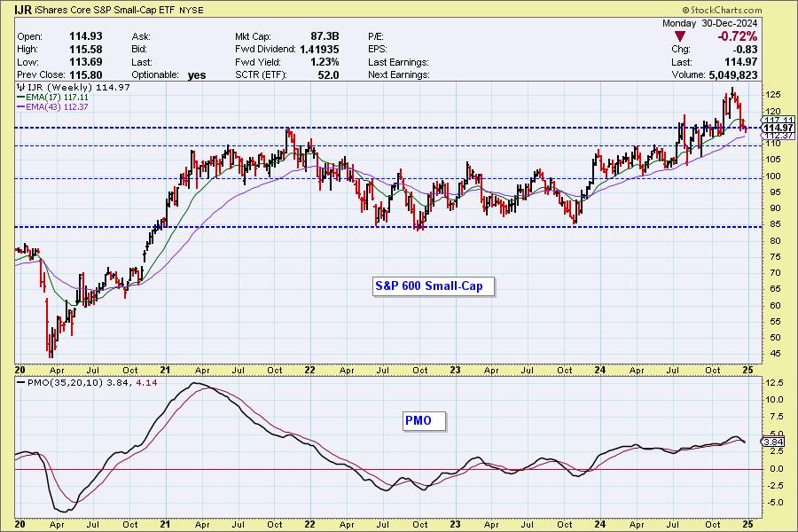
Task: Click the Optionable 'yes' value
Action: [197, 75]
